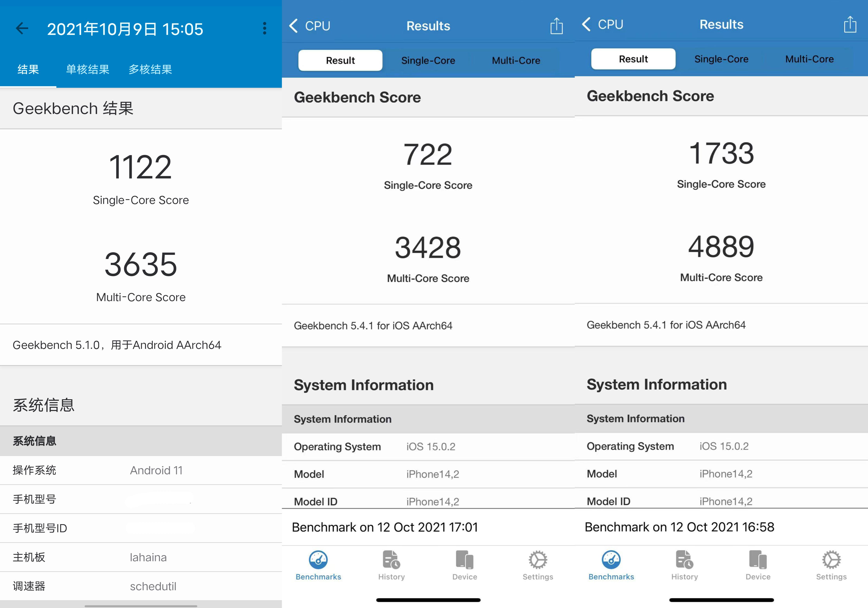Select Multi-Core segment in the right screen

809,59
